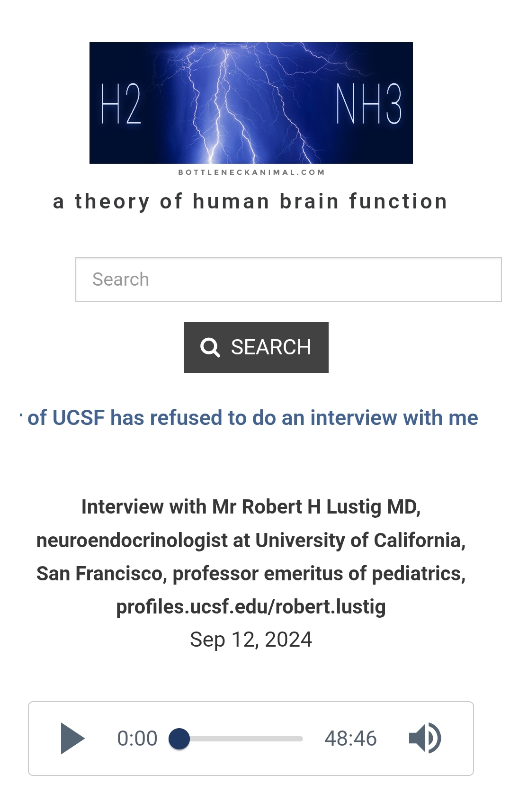Viewport: 510px width, 812px height.
Task: Click the 'San Francisco, professor emeritus of pediatrics' line
Action: [x=251, y=574]
